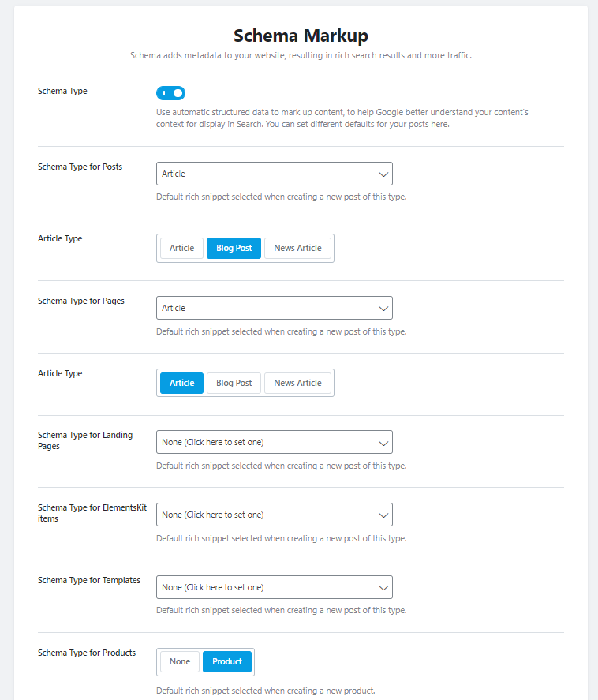Click the Schema Markup heading

[301, 36]
